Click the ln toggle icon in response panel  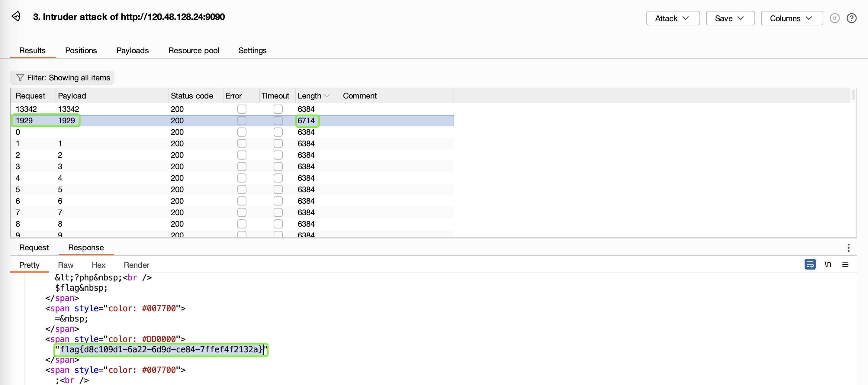[x=829, y=264]
